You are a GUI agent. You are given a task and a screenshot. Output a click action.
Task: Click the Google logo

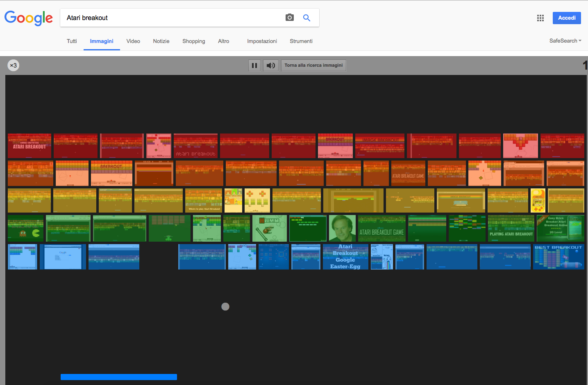(x=29, y=18)
